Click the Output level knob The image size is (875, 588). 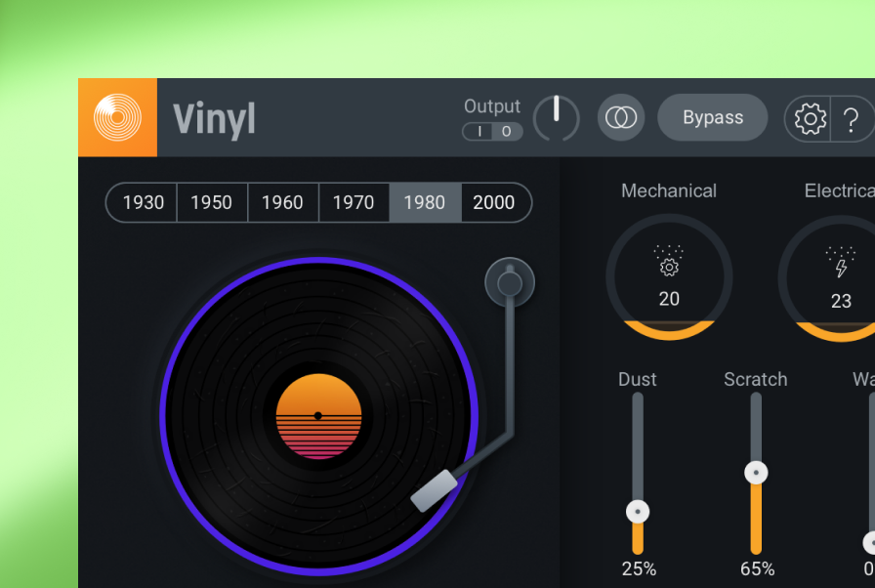pyautogui.click(x=557, y=117)
